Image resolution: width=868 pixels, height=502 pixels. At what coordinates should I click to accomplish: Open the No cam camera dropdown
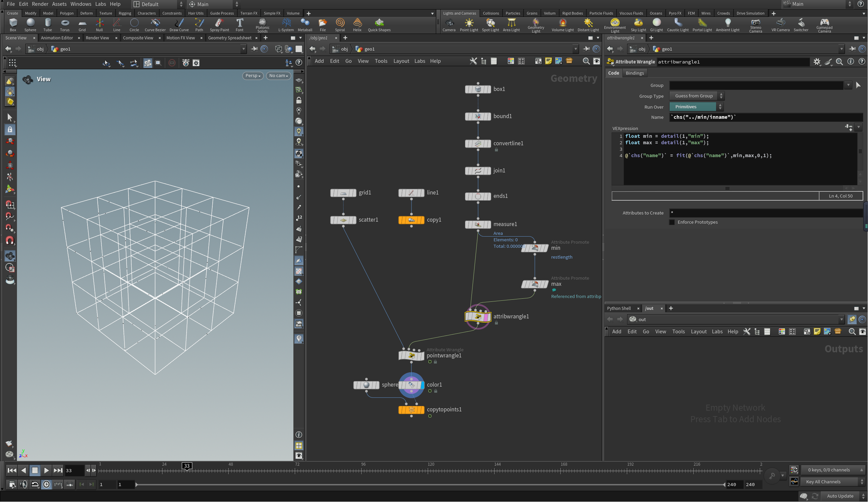coord(278,75)
